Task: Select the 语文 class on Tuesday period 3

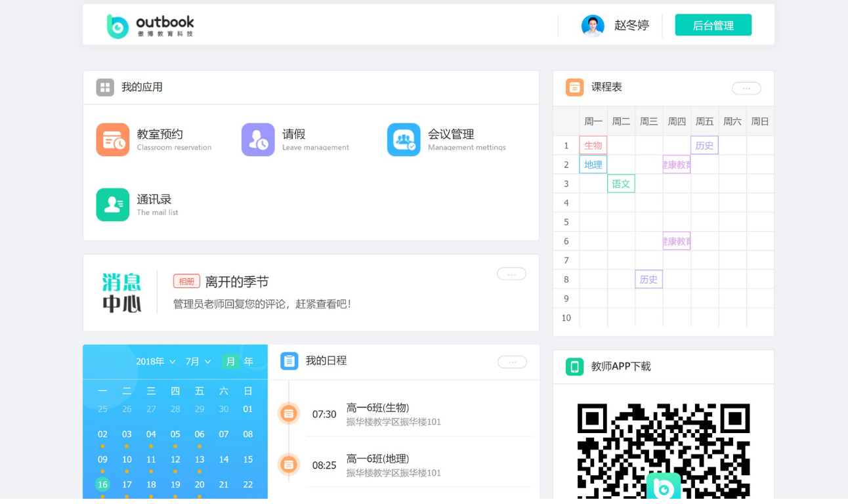Action: 621,184
